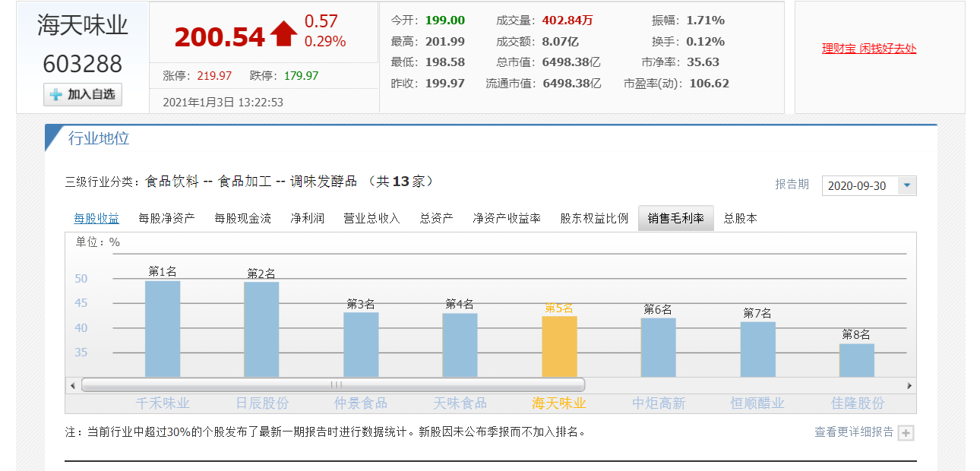
Task: Click 成交额 value 8.07亿
Action: pyautogui.click(x=561, y=42)
